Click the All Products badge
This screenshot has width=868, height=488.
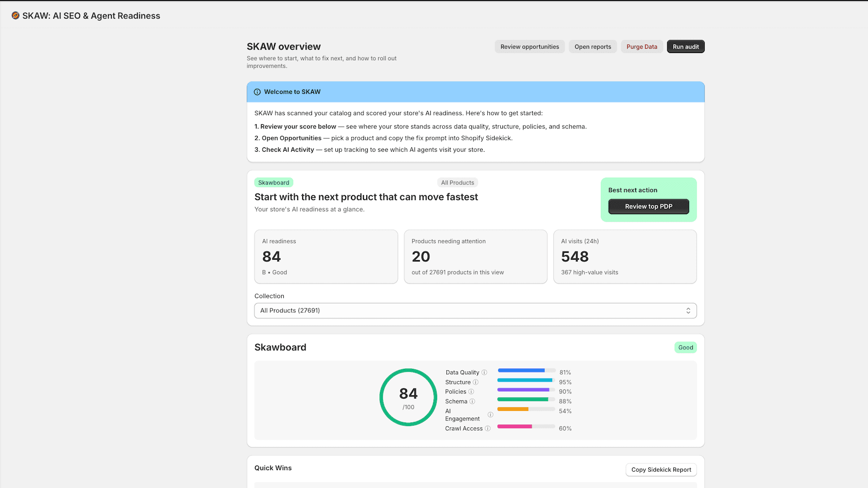pyautogui.click(x=457, y=183)
